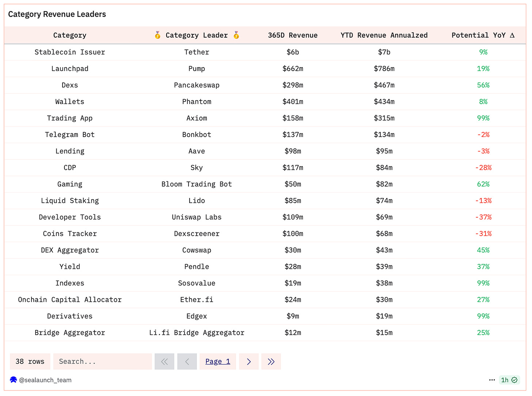Click the Lido cell
This screenshot has height=396, width=532.
pyautogui.click(x=197, y=201)
